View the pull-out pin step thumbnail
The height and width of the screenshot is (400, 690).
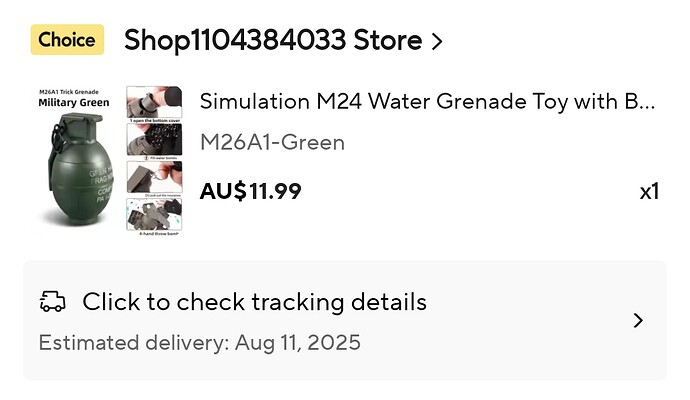(x=154, y=177)
